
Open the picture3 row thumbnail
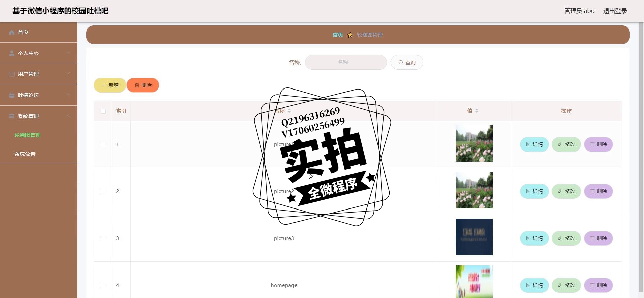[x=474, y=237]
